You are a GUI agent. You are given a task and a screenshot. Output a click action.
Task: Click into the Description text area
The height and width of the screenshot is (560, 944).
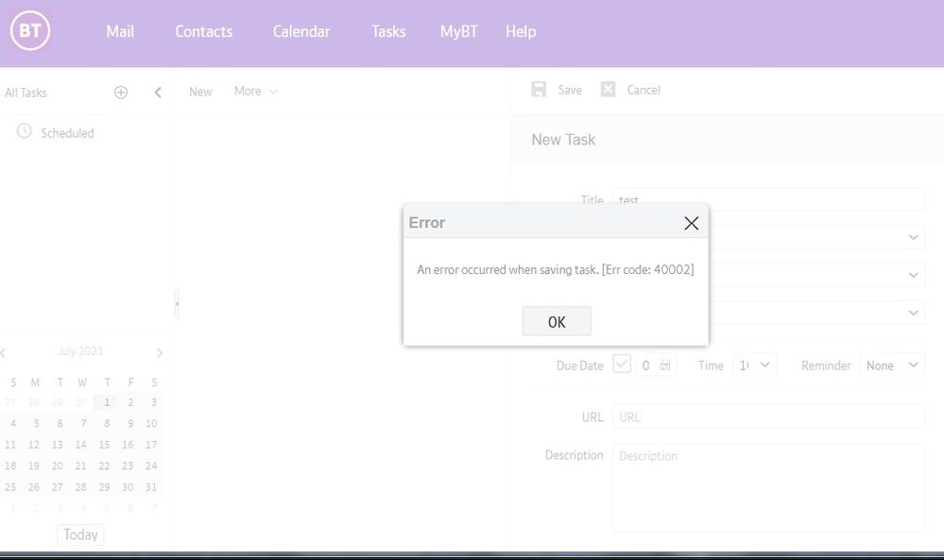tap(768, 488)
